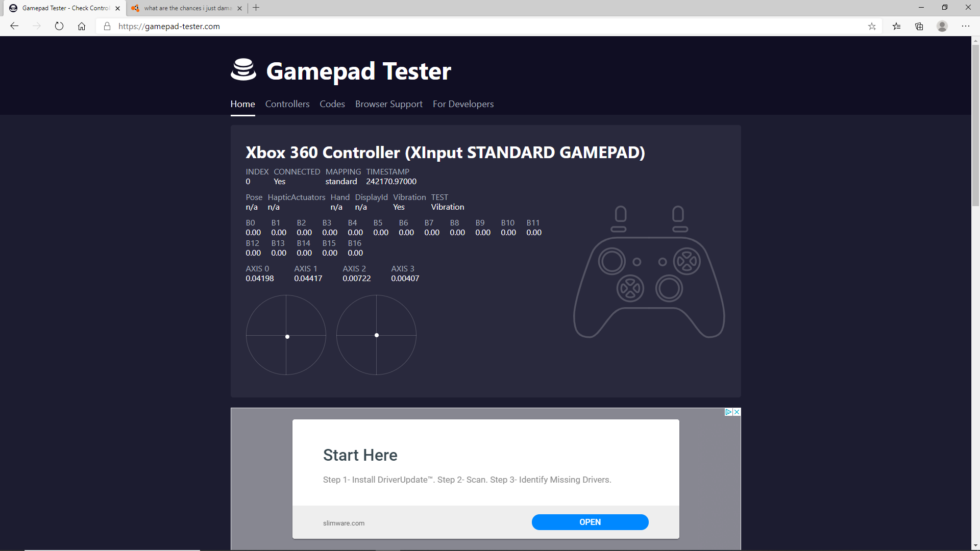The height and width of the screenshot is (551, 980).
Task: Add this page to favorites star
Action: (x=872, y=26)
